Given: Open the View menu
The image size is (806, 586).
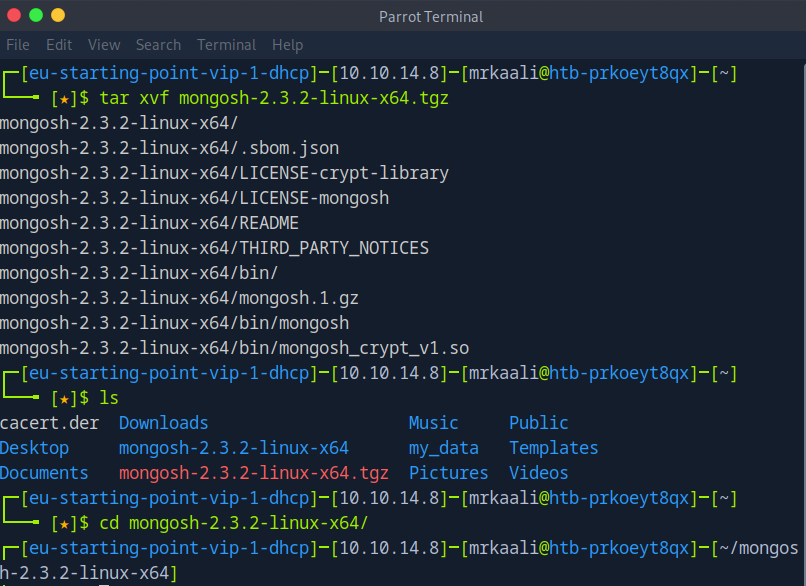Looking at the screenshot, I should click(x=104, y=45).
